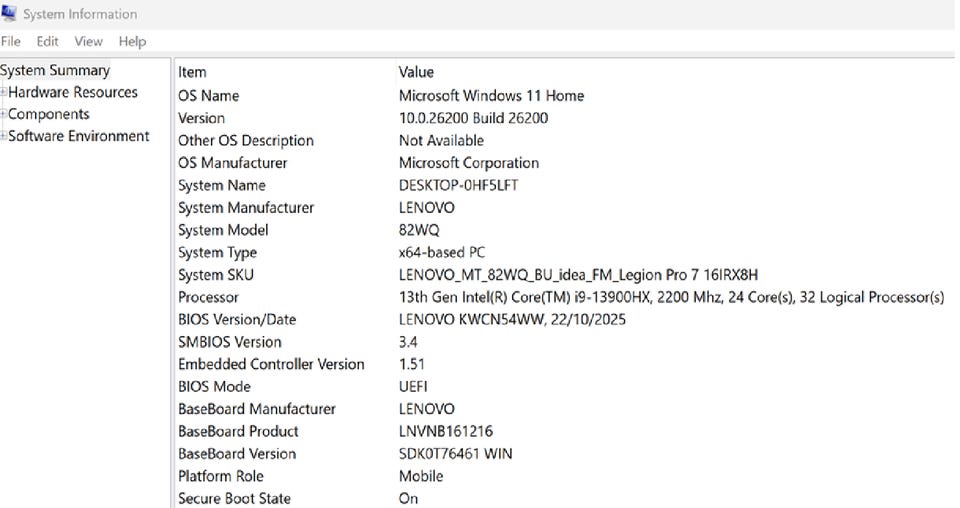The width and height of the screenshot is (960, 508).
Task: Select the Components label in the tree
Action: point(49,114)
